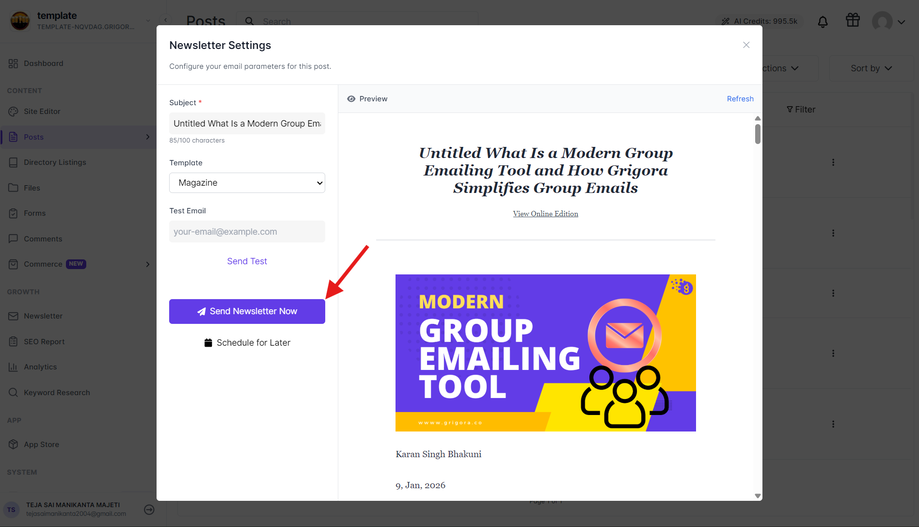The width and height of the screenshot is (919, 527).
Task: Open the third post's three-dot menu
Action: coord(833,293)
